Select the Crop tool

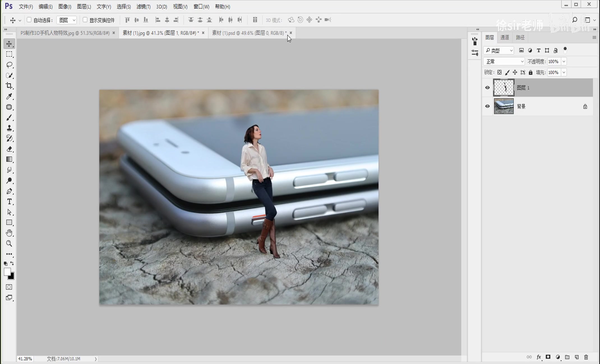pyautogui.click(x=9, y=86)
